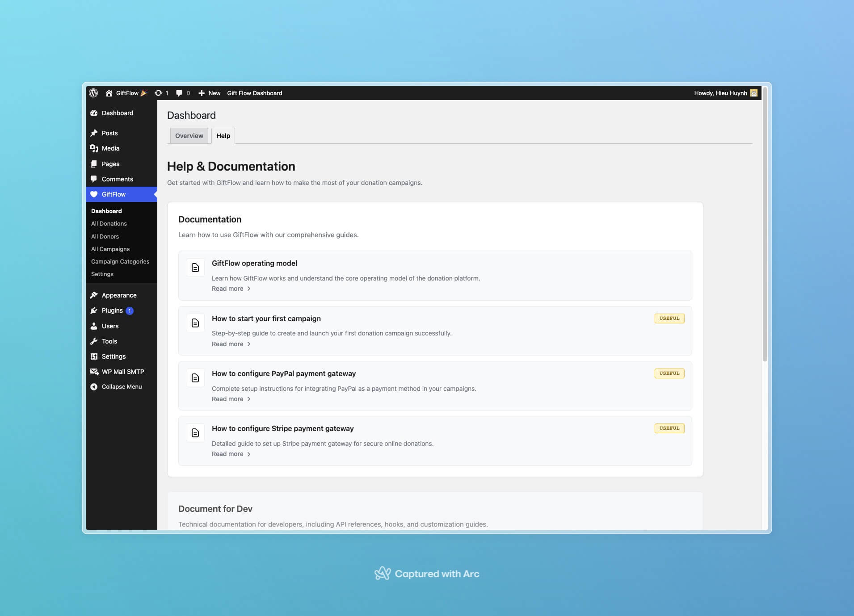The height and width of the screenshot is (616, 854).
Task: Click the Posts pin icon
Action: tap(94, 133)
